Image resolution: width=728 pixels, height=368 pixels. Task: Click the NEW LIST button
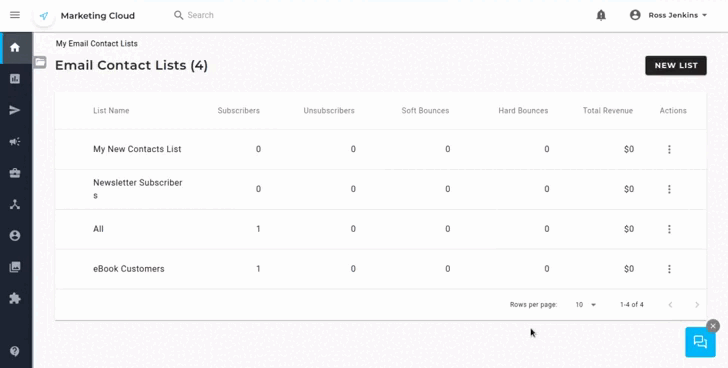coord(676,65)
